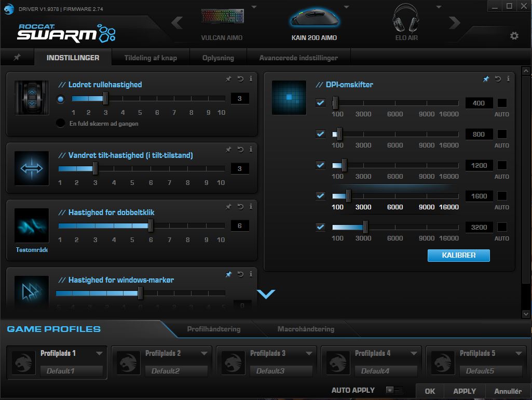
Task: Click the Hastighed for windows-markør slider handle
Action: coord(140,293)
